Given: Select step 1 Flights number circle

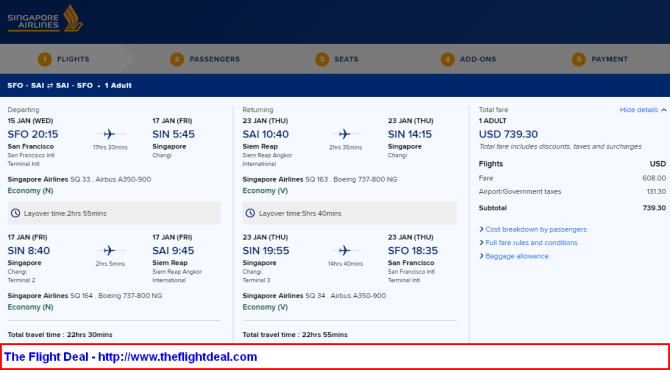Looking at the screenshot, I should coord(44,59).
